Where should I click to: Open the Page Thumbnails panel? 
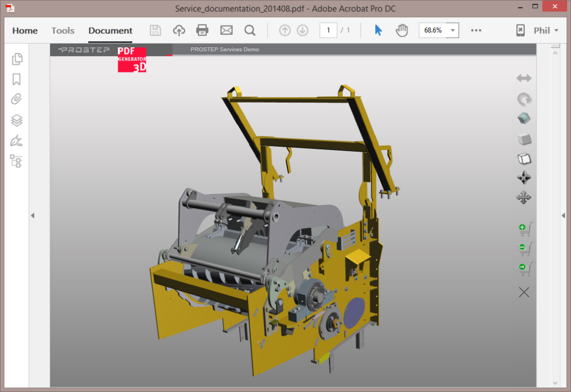pyautogui.click(x=17, y=59)
